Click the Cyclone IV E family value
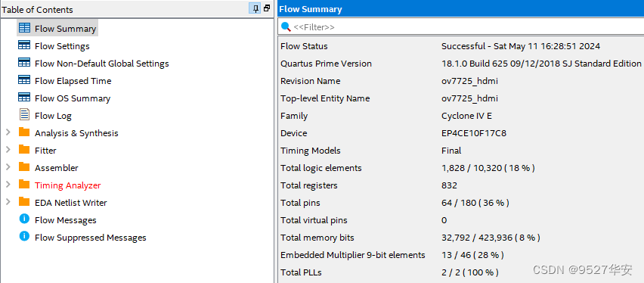This screenshot has height=283, width=644. [466, 116]
